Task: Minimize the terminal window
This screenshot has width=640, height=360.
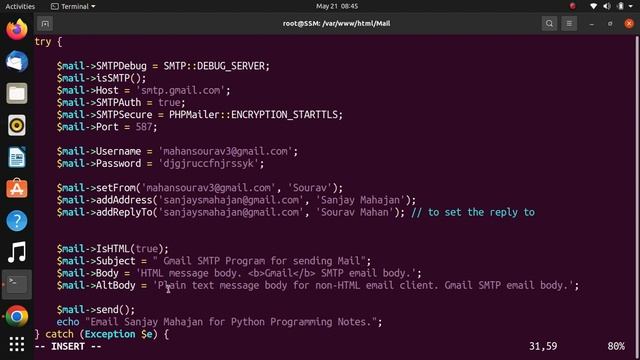Action: click(x=591, y=24)
